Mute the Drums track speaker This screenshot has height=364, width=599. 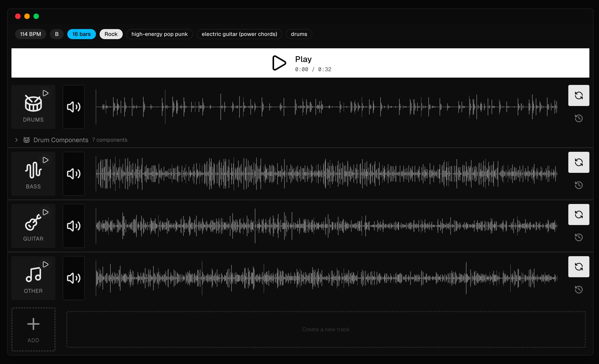point(74,107)
